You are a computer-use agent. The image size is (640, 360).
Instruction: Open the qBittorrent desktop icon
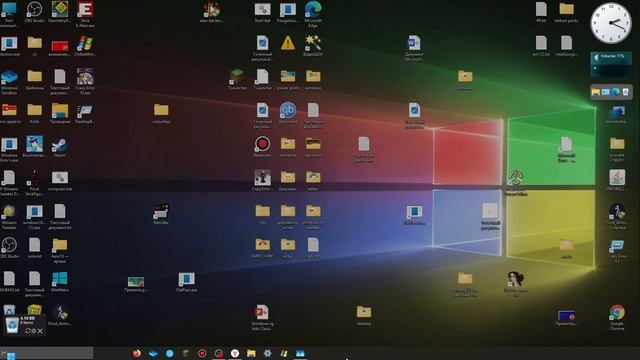click(288, 111)
